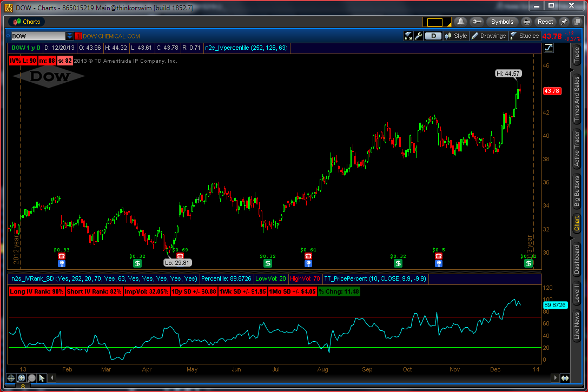Screen dimensions: 588x392
Task: Click the zoom out magnifier tool
Action: [x=32, y=378]
